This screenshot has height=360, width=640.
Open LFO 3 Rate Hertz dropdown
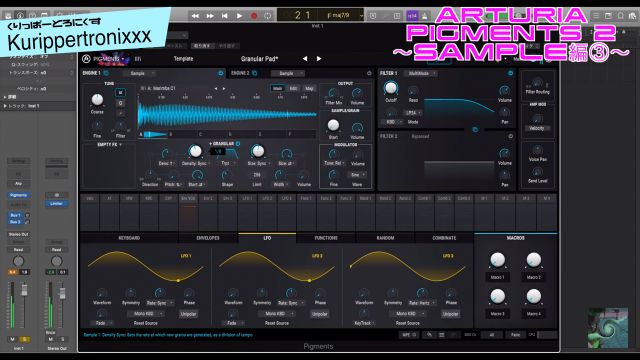click(x=422, y=303)
